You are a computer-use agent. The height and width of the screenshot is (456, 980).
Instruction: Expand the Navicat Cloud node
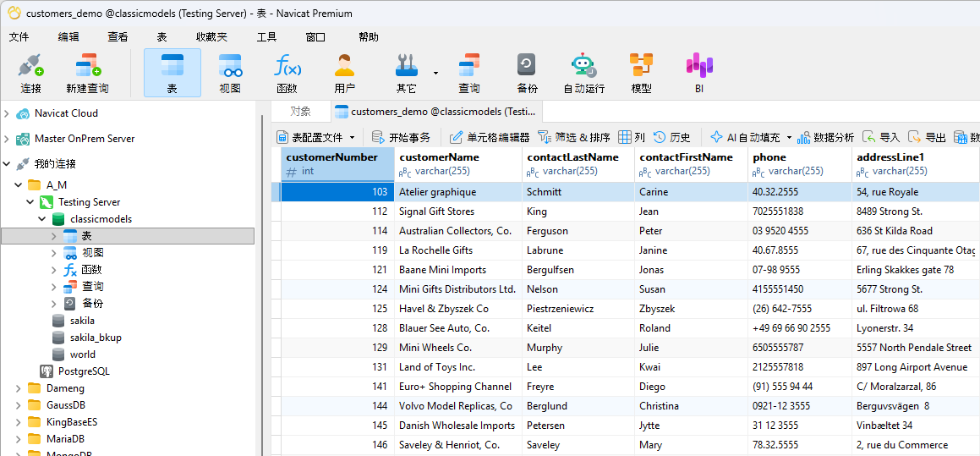(x=7, y=114)
